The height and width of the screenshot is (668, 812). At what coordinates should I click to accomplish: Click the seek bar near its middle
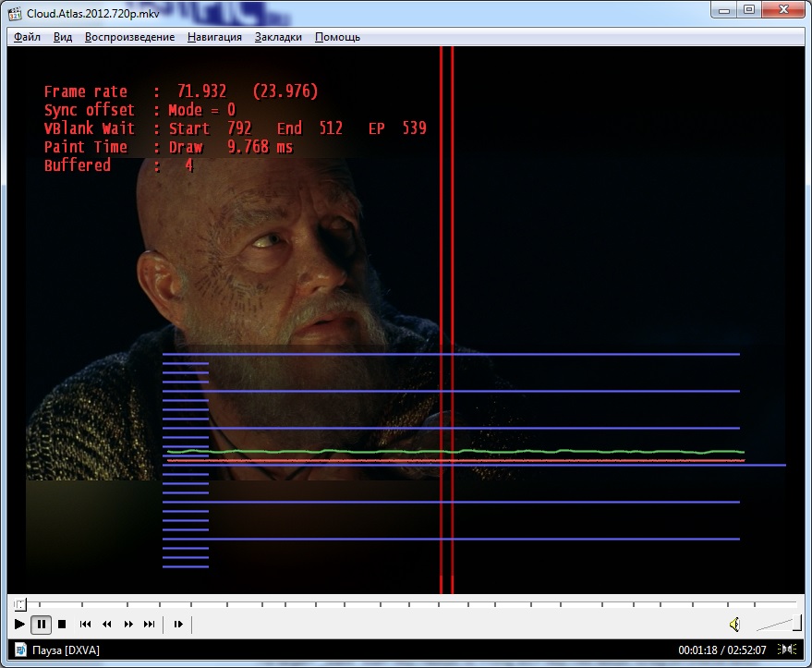(x=406, y=604)
